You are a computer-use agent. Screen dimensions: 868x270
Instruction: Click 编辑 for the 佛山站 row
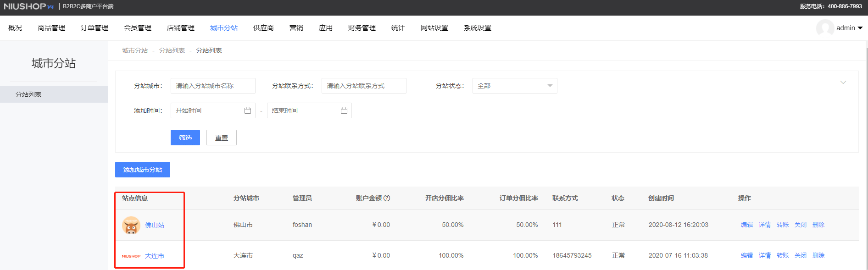pos(747,225)
